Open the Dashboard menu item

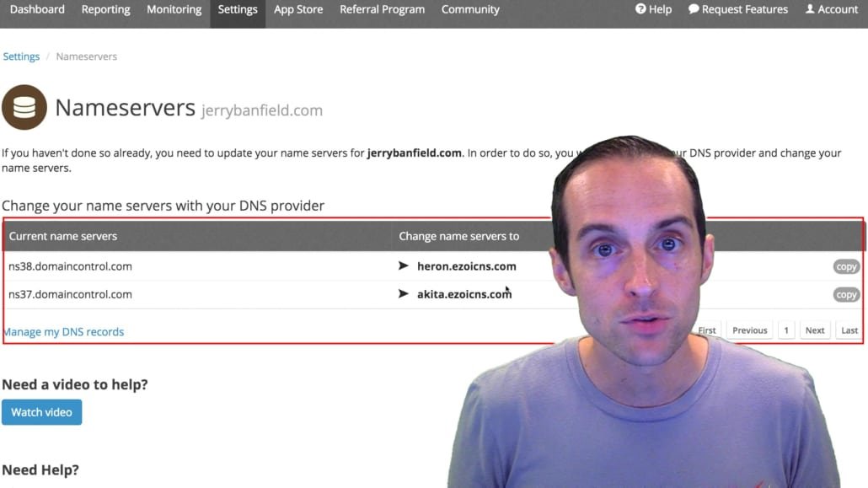pos(37,9)
